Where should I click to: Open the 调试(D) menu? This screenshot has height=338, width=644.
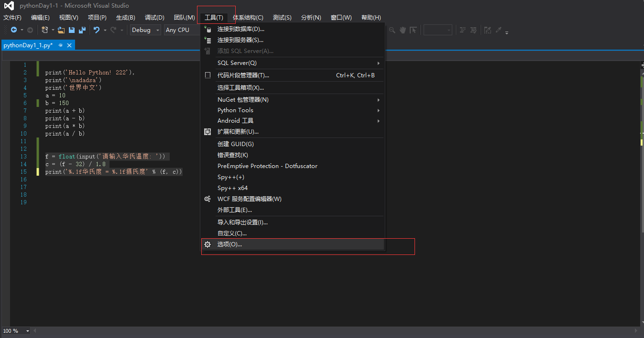point(154,17)
